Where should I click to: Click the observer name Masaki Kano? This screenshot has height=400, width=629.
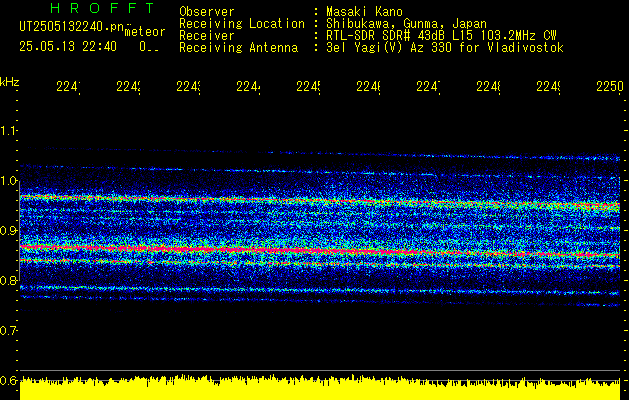point(364,11)
